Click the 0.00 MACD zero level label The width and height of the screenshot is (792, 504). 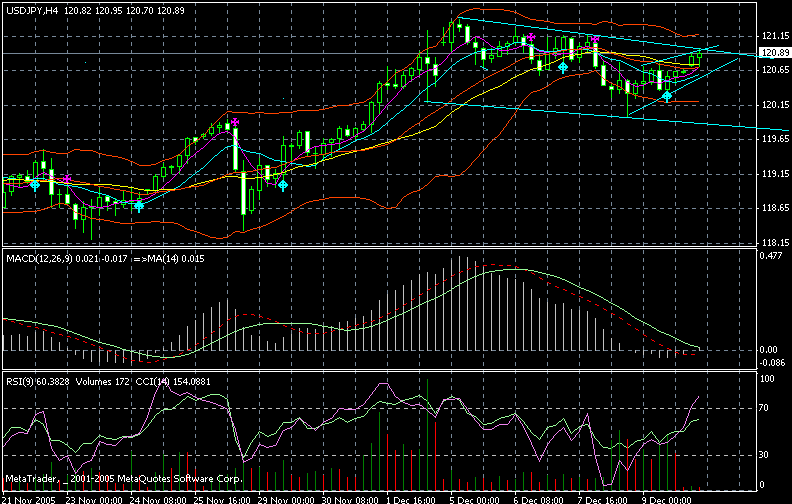click(769, 350)
